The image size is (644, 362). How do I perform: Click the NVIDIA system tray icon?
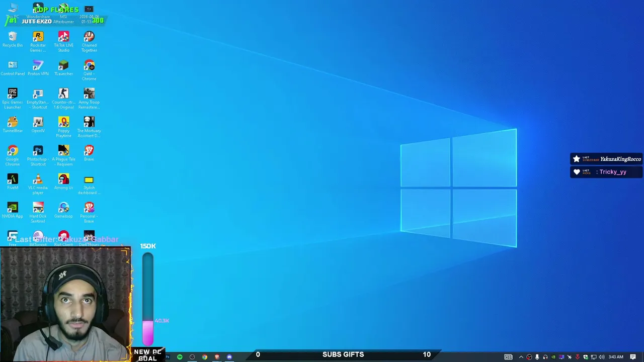553,357
